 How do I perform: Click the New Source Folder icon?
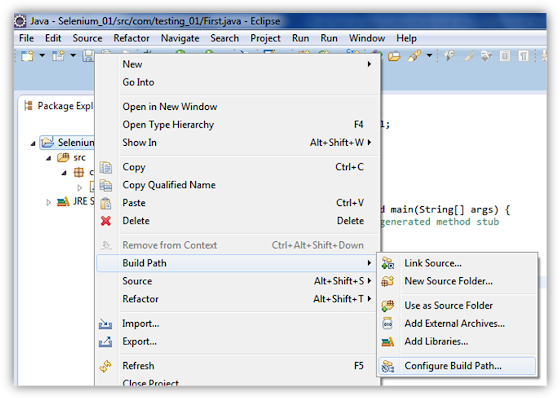(x=388, y=281)
